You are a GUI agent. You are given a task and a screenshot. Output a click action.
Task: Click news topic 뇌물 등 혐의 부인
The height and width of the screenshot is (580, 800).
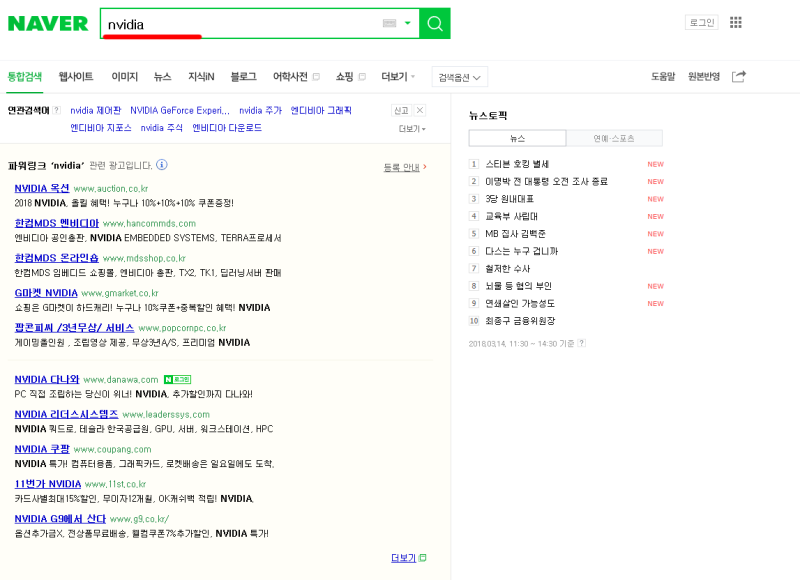(518, 286)
